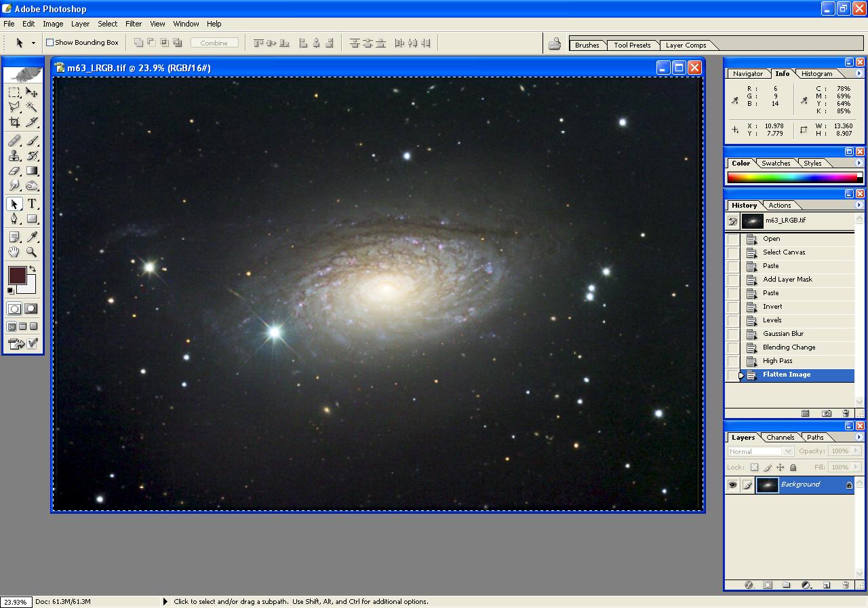Set history brush source at Levels state

(x=733, y=320)
